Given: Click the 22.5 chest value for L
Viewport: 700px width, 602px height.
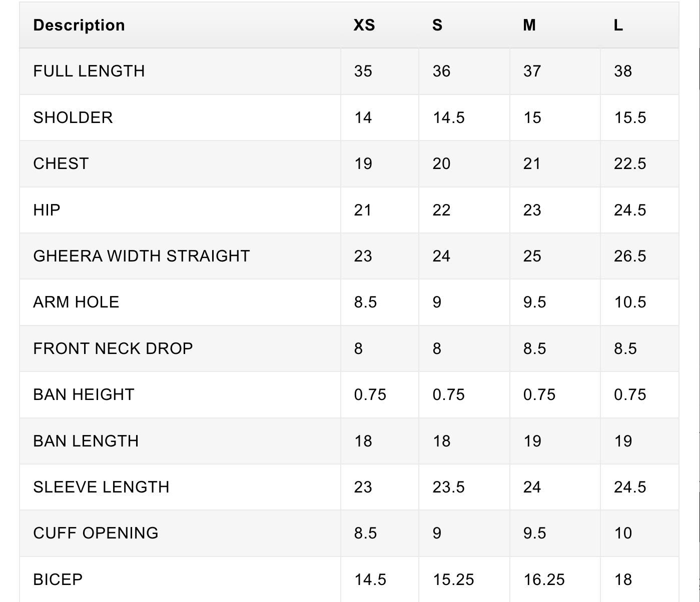Looking at the screenshot, I should click(630, 163).
